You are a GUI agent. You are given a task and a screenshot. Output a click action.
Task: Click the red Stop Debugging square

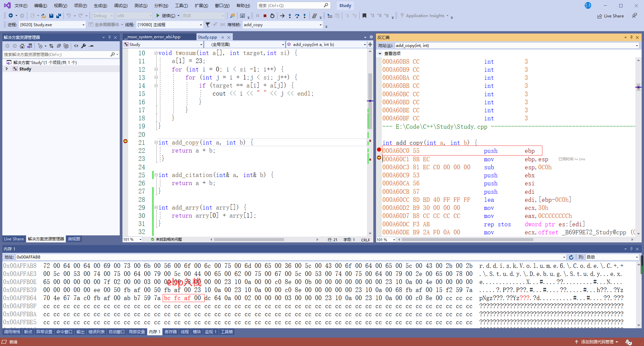tap(265, 16)
